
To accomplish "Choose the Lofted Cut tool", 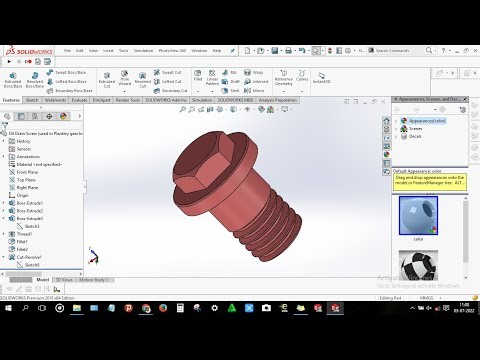I will click(x=168, y=81).
